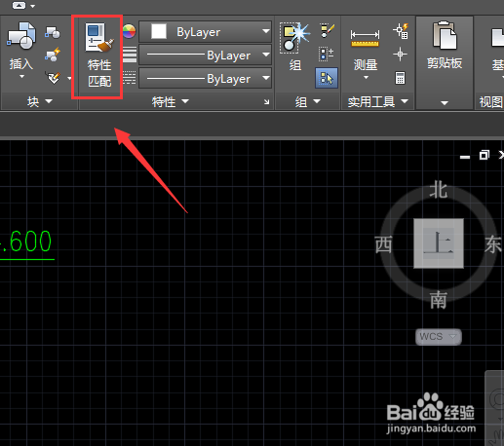Click the ribbon minimize button at top

point(19,6)
